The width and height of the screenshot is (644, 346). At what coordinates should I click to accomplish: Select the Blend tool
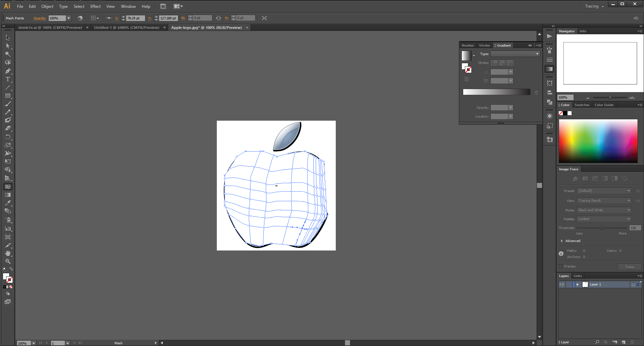pos(7,211)
